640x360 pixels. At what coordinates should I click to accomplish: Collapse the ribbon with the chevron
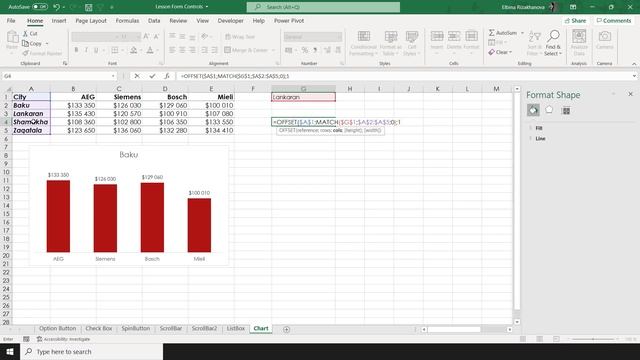pyautogui.click(x=634, y=64)
